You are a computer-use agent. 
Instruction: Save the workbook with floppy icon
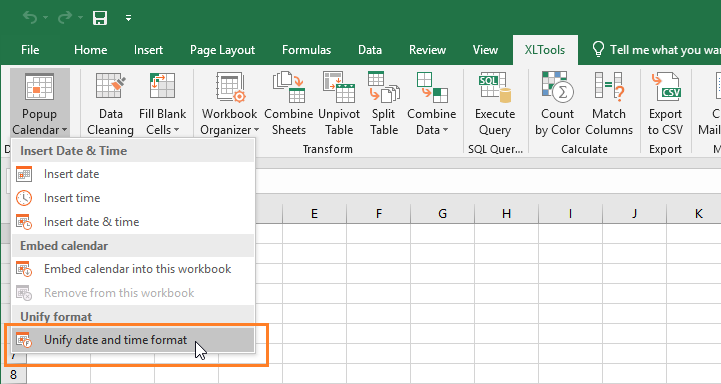point(100,18)
